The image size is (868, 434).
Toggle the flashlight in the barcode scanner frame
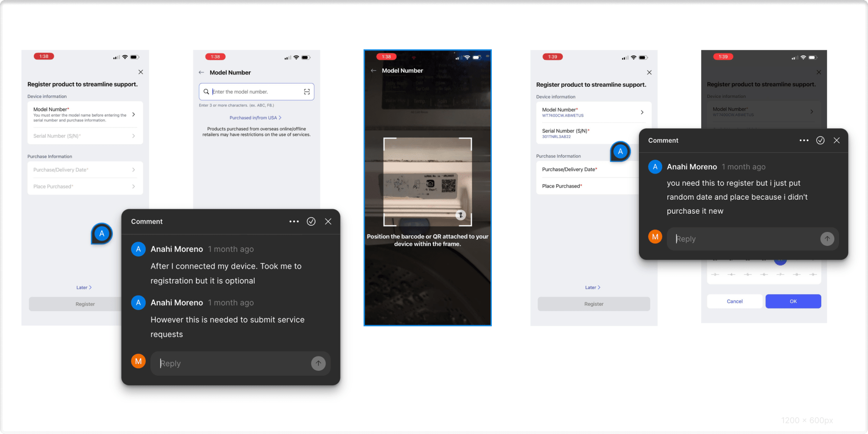pyautogui.click(x=461, y=215)
